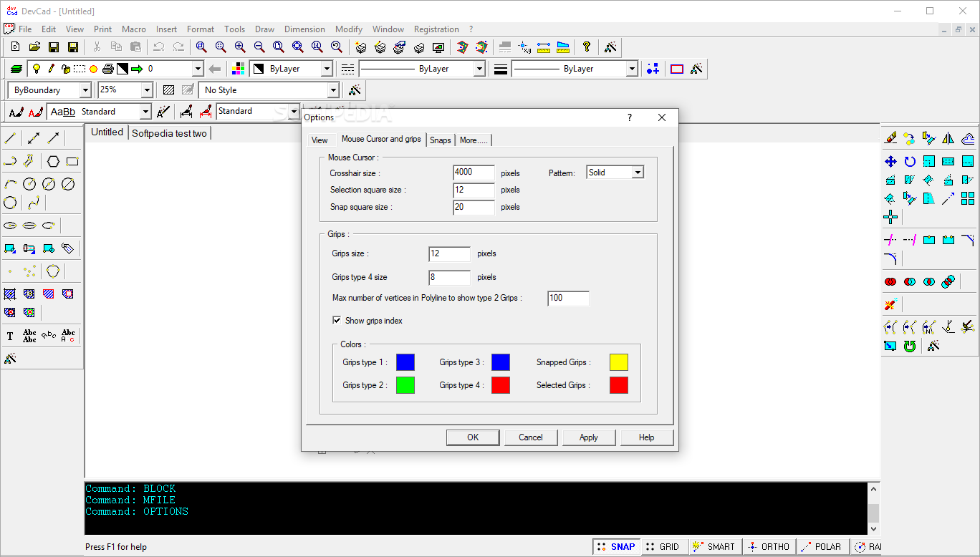
Task: Click the Grips size input field
Action: [450, 254]
